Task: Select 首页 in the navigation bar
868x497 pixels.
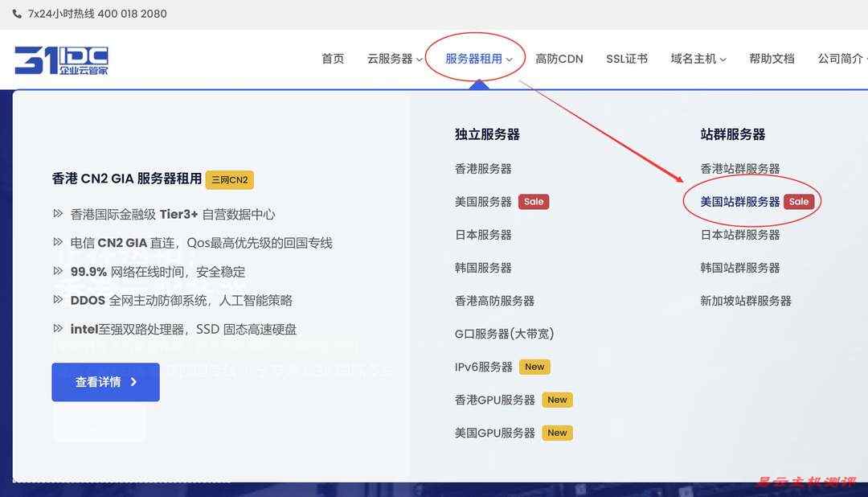Action: [332, 60]
